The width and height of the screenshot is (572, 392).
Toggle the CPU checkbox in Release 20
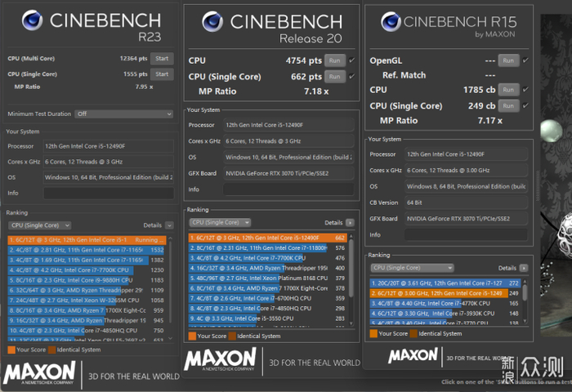pos(351,60)
